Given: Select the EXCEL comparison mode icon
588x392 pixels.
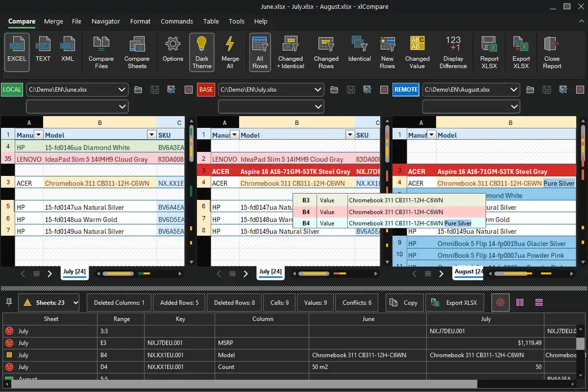Looking at the screenshot, I should 17,51.
